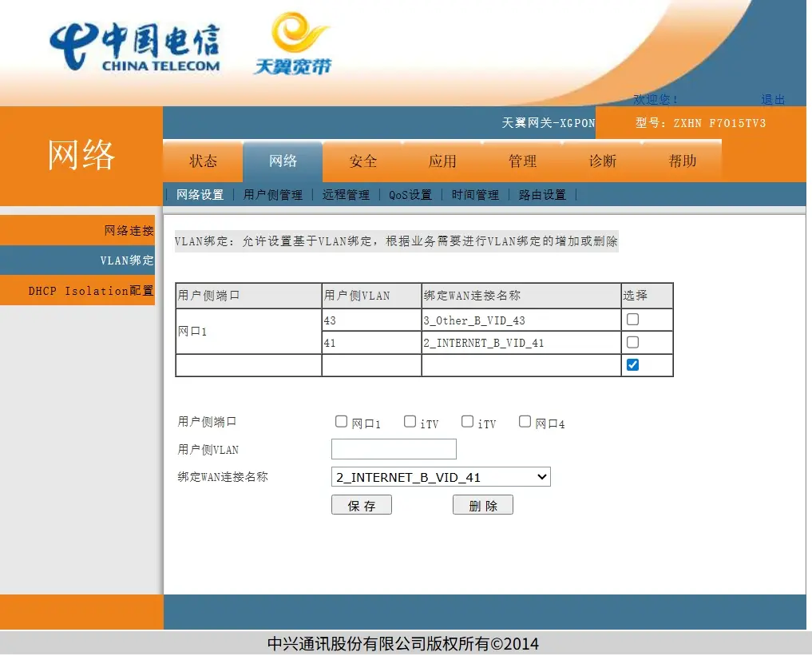Open the 管理 tab
This screenshot has height=656, width=812.
[x=522, y=161]
